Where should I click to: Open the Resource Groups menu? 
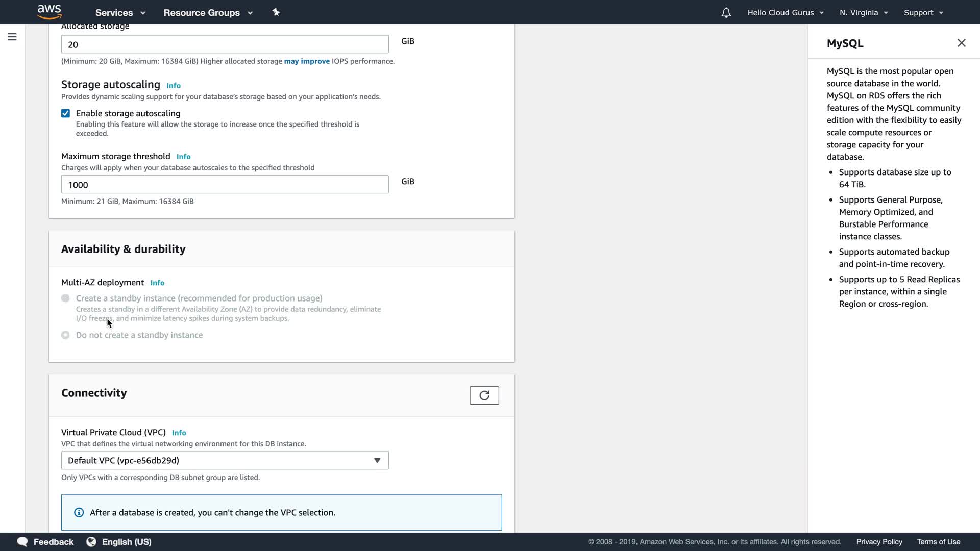click(x=208, y=13)
